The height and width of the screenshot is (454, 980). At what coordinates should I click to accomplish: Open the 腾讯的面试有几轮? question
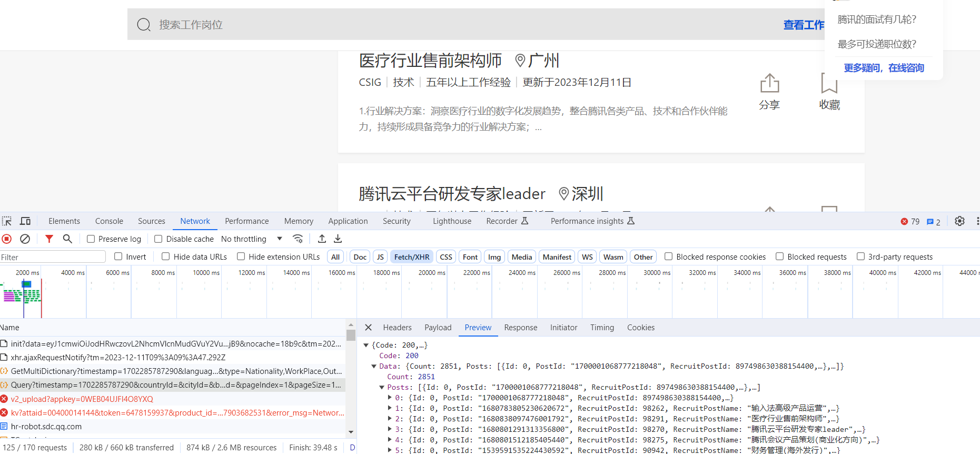pos(877,19)
